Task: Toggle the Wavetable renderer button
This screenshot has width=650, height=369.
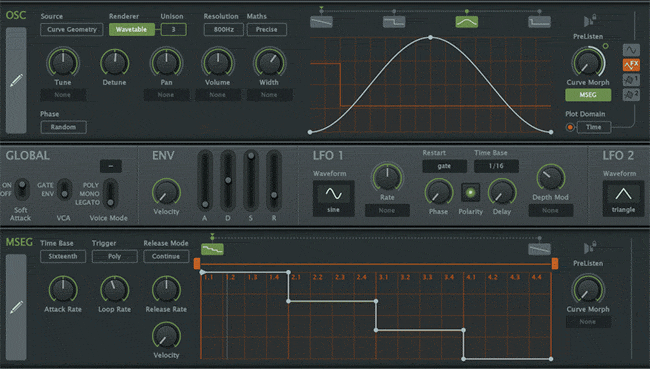Action: point(131,29)
